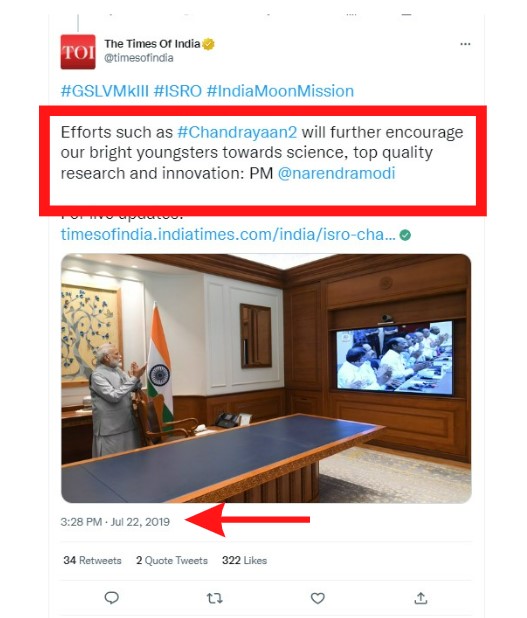Open the Times of India TOI avatar

tap(78, 52)
